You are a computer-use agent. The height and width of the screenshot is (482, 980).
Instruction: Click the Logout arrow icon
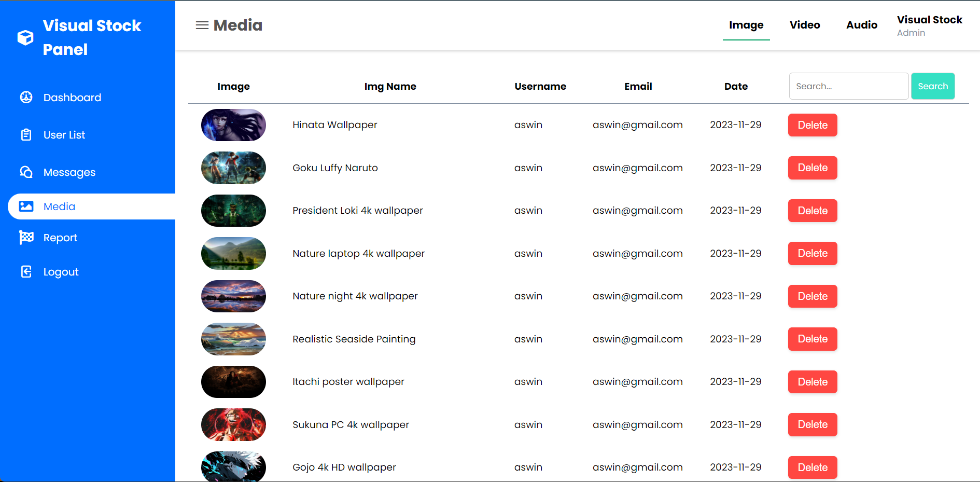pyautogui.click(x=26, y=272)
